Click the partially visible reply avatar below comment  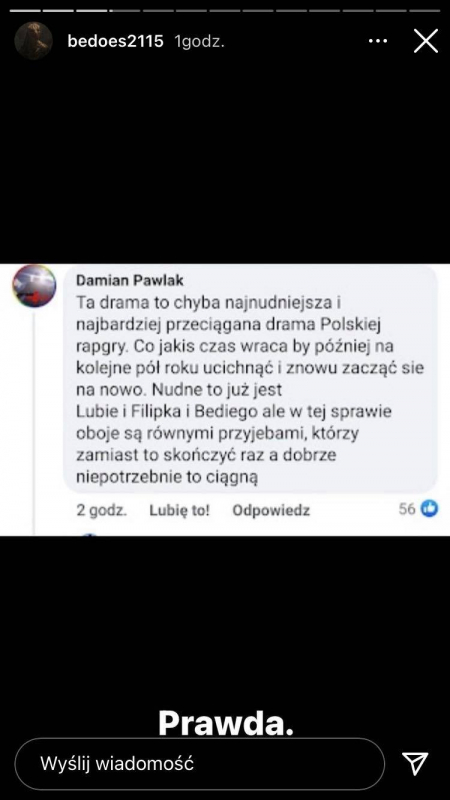(x=90, y=534)
